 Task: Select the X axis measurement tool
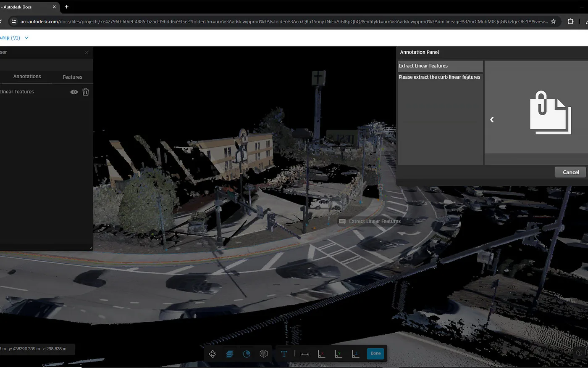(x=322, y=354)
